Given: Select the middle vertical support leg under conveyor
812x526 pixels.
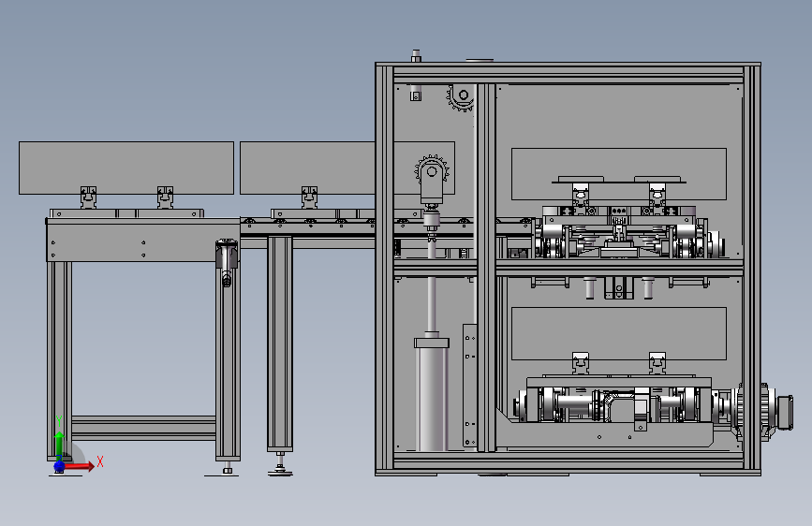Looking at the screenshot, I should point(280,343).
